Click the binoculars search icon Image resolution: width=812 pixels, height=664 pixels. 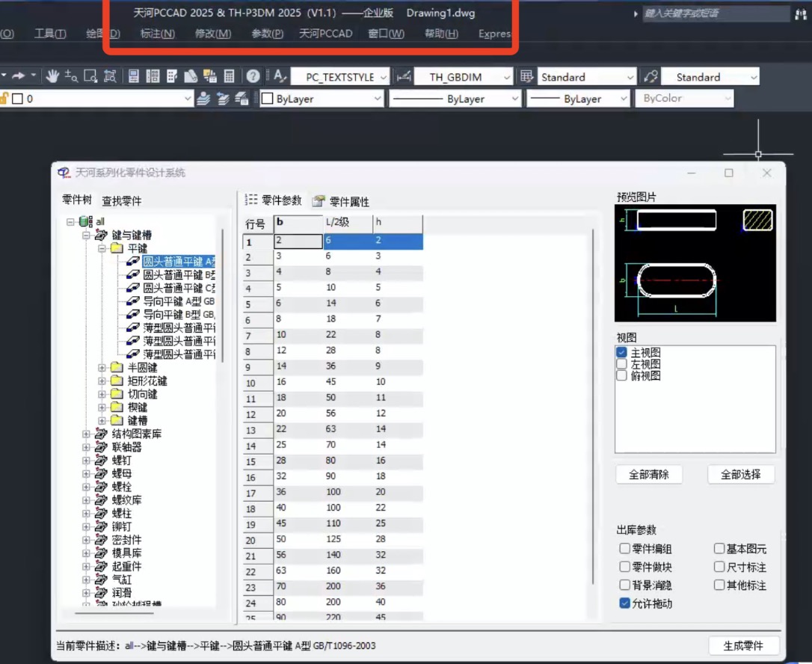(x=801, y=14)
